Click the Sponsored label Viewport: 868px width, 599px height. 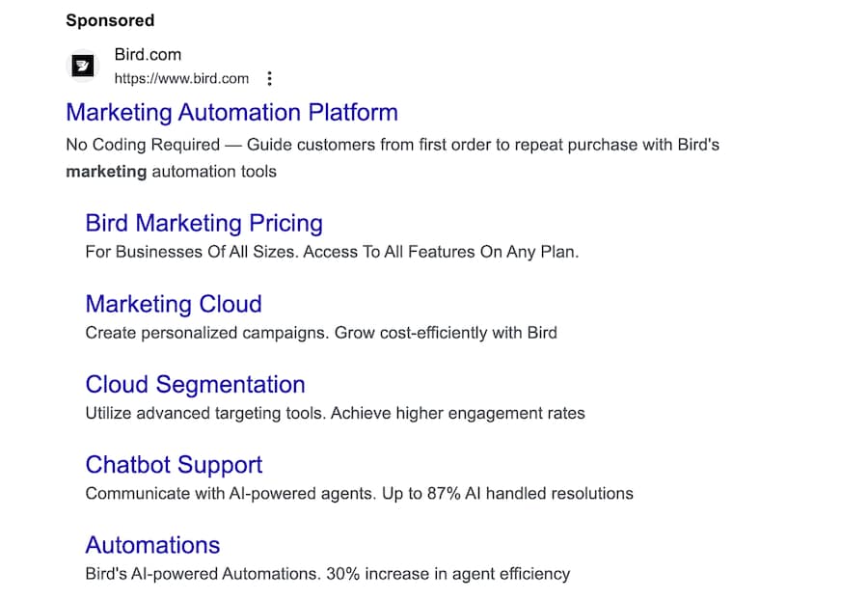click(x=110, y=20)
